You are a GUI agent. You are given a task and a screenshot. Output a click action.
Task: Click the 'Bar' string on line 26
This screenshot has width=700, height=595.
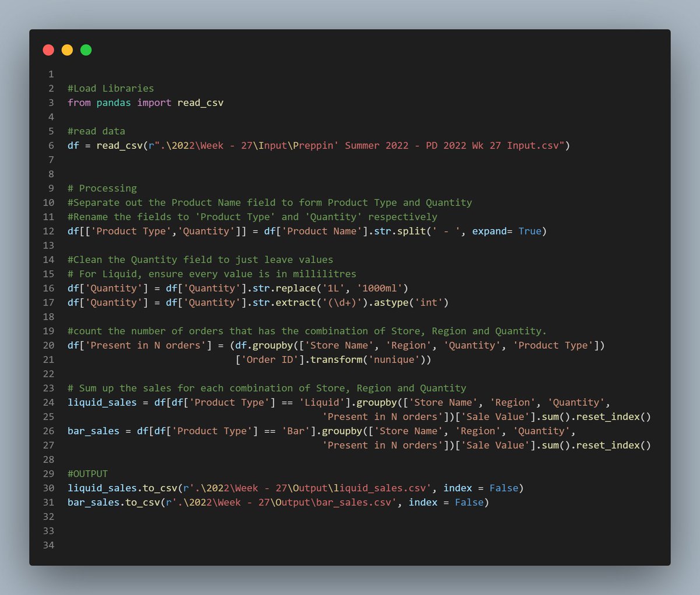click(296, 431)
